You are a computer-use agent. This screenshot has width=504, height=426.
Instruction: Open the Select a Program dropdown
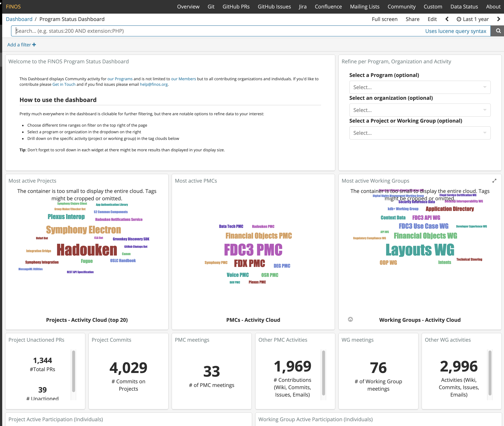(x=420, y=87)
